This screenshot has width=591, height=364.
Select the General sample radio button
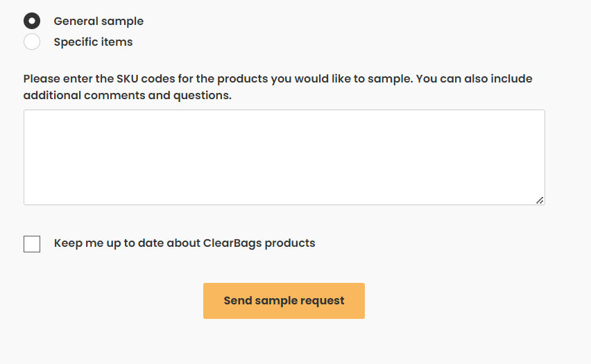click(x=32, y=21)
